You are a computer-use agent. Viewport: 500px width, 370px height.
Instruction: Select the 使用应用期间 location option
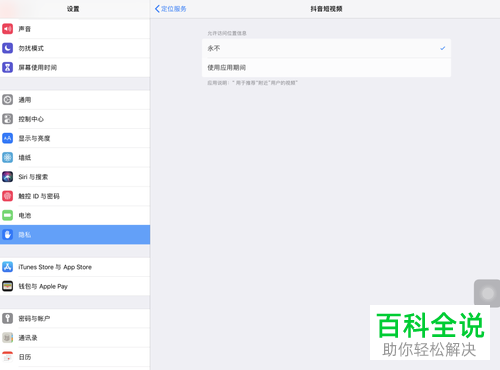[x=326, y=68]
